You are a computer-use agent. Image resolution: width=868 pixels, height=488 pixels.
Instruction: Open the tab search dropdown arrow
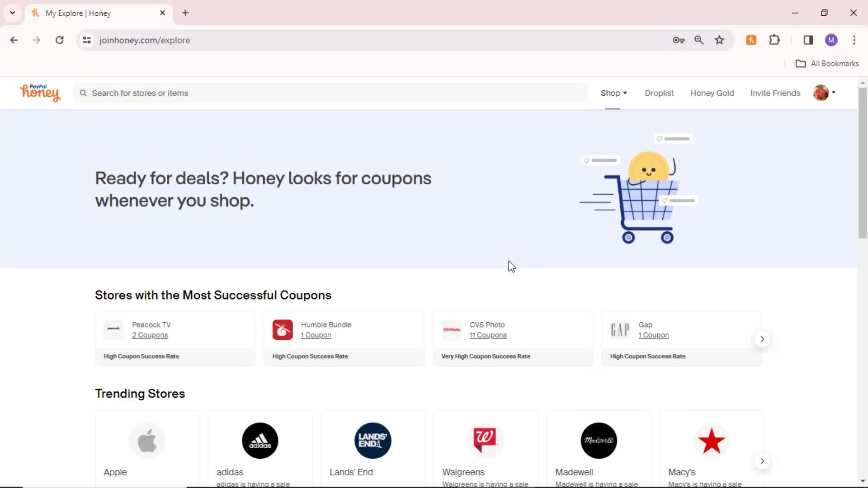(13, 13)
